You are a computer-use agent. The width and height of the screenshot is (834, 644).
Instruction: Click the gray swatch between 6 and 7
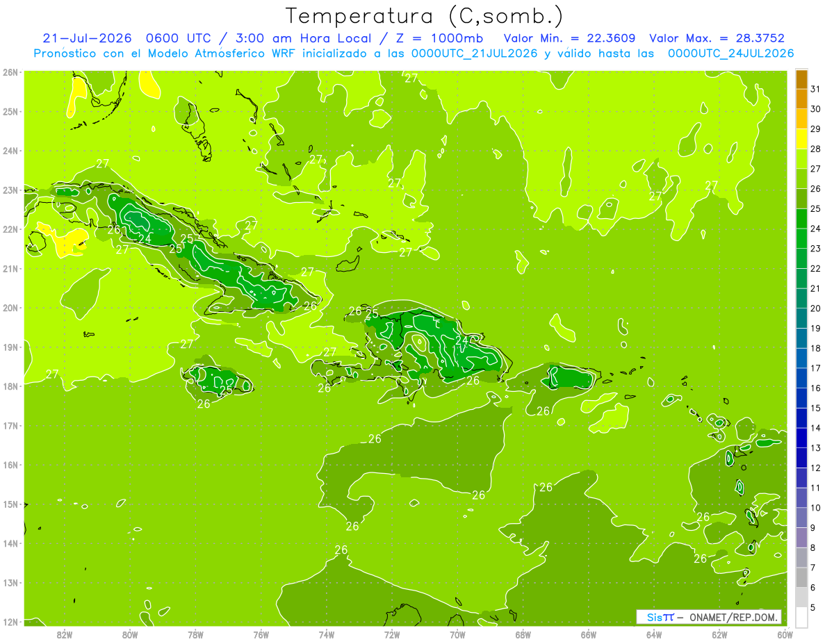click(x=801, y=577)
